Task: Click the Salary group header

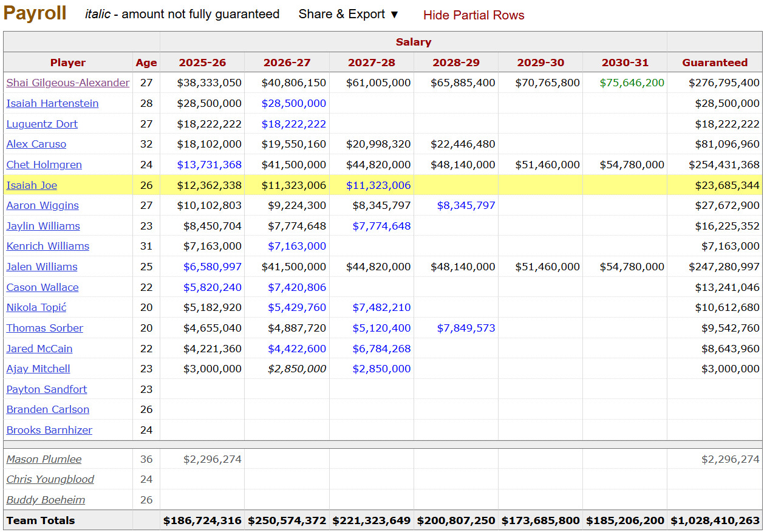Action: pyautogui.click(x=414, y=42)
